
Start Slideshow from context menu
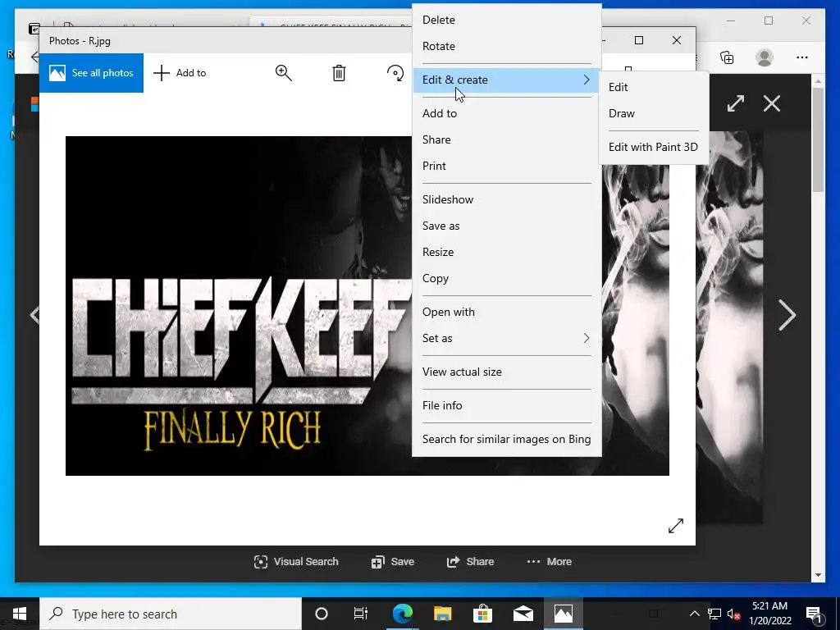pos(506,199)
